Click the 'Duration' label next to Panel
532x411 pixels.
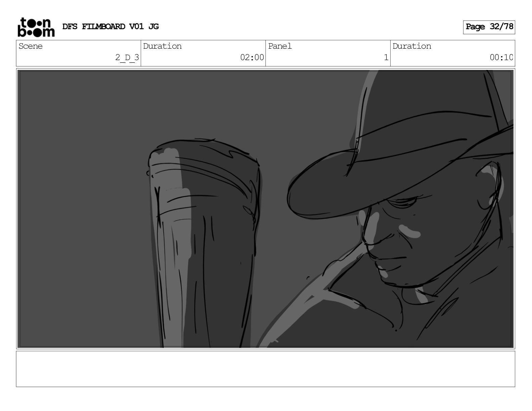[412, 46]
